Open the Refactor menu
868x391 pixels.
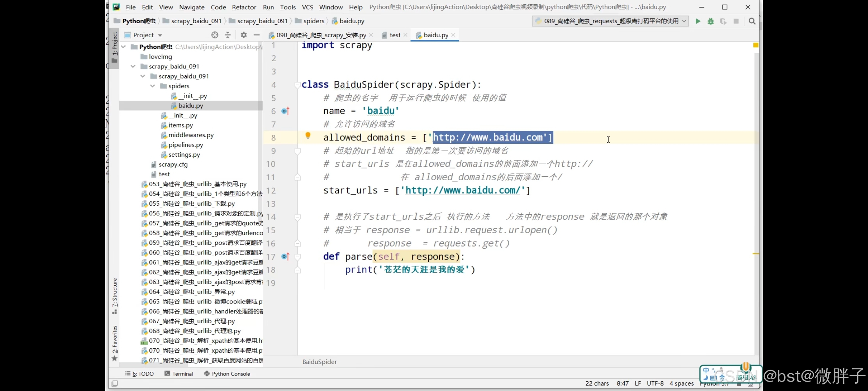244,7
